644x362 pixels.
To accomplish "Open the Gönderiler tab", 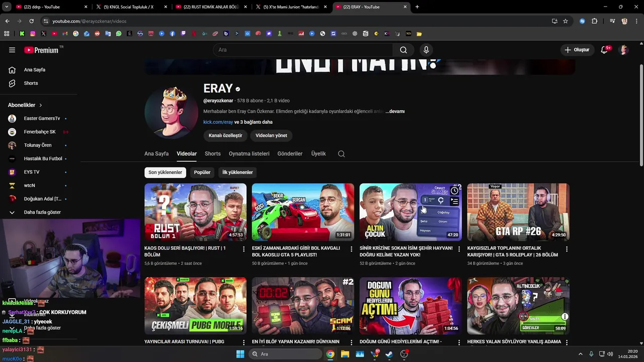I will coord(290,154).
